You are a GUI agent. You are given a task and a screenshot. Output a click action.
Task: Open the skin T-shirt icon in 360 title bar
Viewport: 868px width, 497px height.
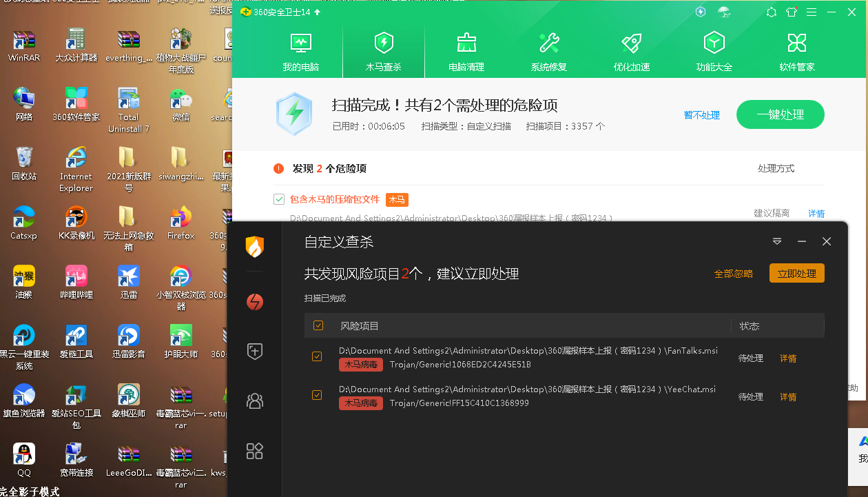(x=792, y=12)
